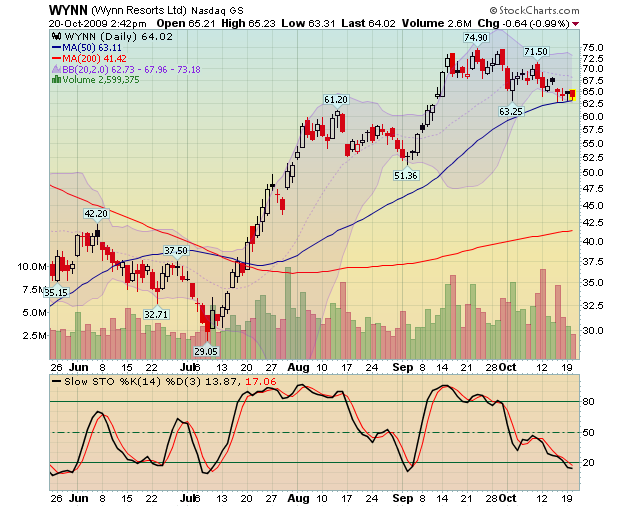The width and height of the screenshot is (620, 507).
Task: Click the Aug label on price chart axis
Action: coord(298,367)
